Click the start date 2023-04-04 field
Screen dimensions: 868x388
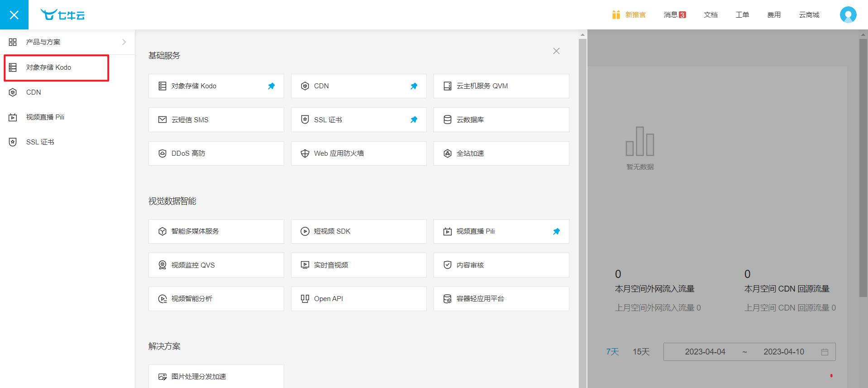tap(705, 352)
